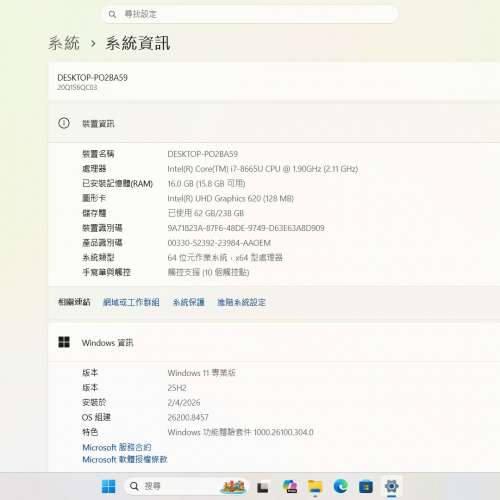Open the Microsoft 服務合約 link
This screenshot has height=500, width=500.
[117, 447]
